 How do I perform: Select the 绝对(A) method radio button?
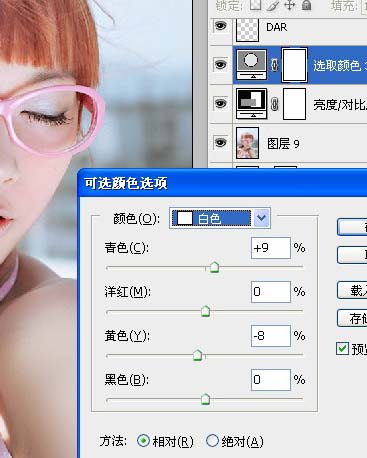[x=212, y=441]
